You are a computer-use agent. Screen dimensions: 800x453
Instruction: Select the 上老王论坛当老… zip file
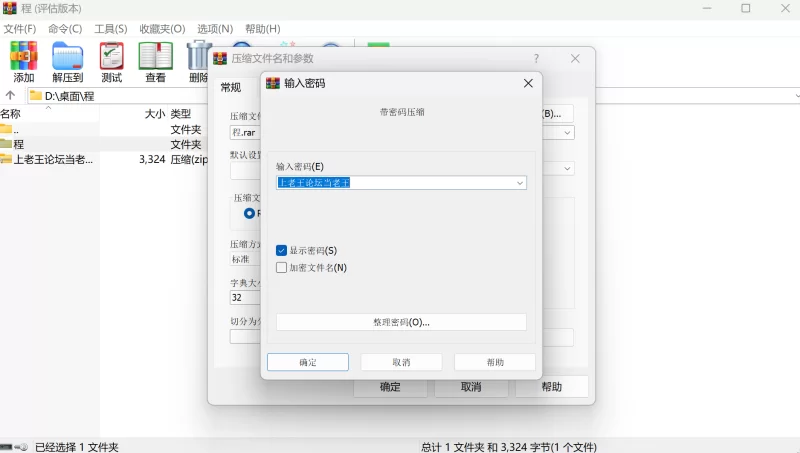pos(52,159)
